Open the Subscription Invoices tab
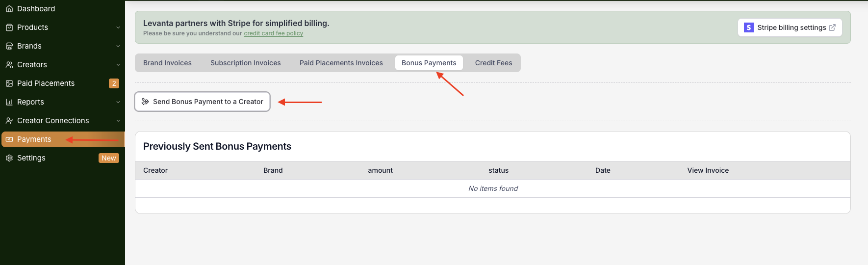Image resolution: width=868 pixels, height=265 pixels. [x=245, y=63]
